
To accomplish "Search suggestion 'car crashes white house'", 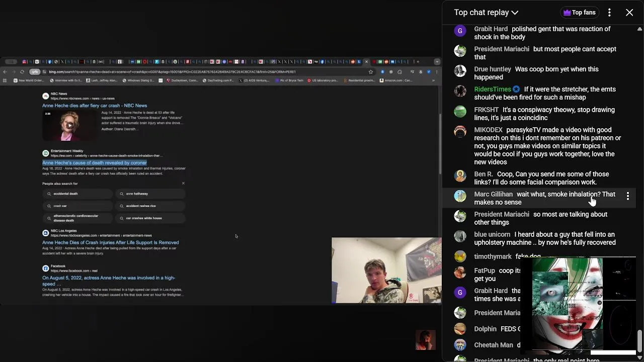I will [150, 218].
